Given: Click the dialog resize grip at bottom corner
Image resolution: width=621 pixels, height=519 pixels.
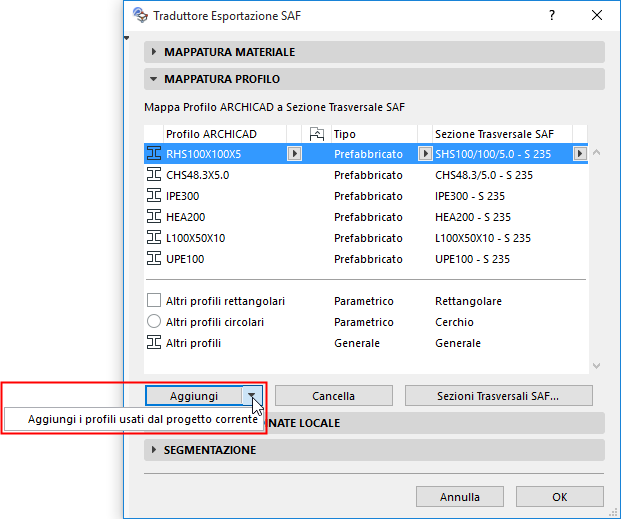Looking at the screenshot, I should coord(611,510).
